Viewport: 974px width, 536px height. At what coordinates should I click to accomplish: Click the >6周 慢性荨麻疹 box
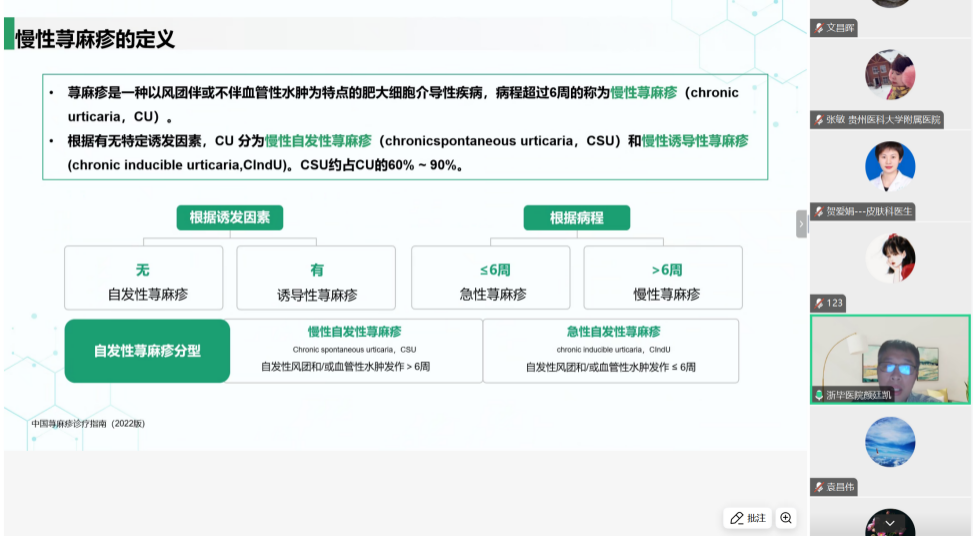point(663,278)
